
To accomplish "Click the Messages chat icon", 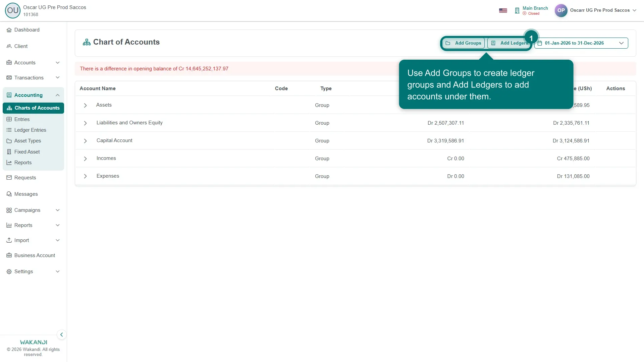I will coord(9,194).
